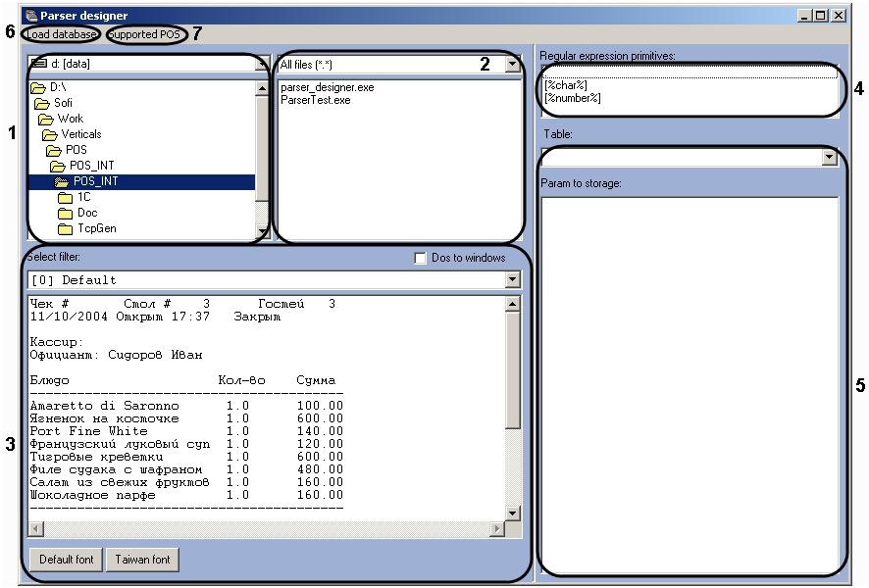
Task: Click the D:\ root folder icon
Action: coord(38,87)
